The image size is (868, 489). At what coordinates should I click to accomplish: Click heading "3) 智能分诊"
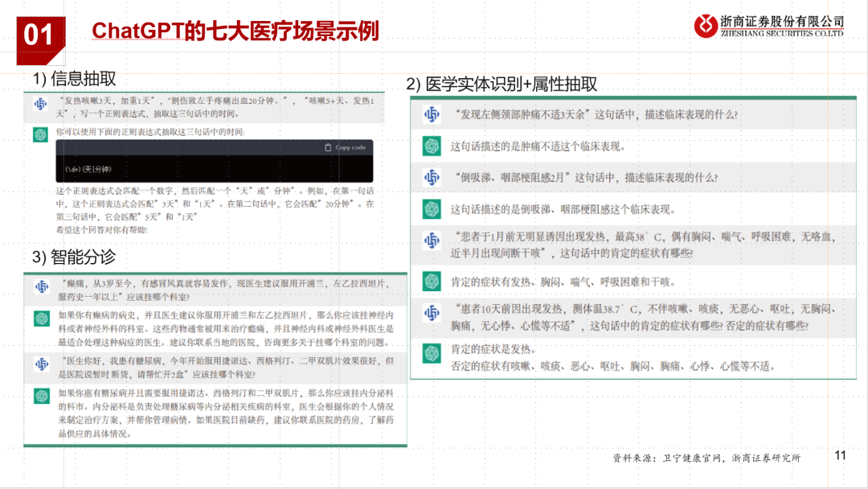74,257
